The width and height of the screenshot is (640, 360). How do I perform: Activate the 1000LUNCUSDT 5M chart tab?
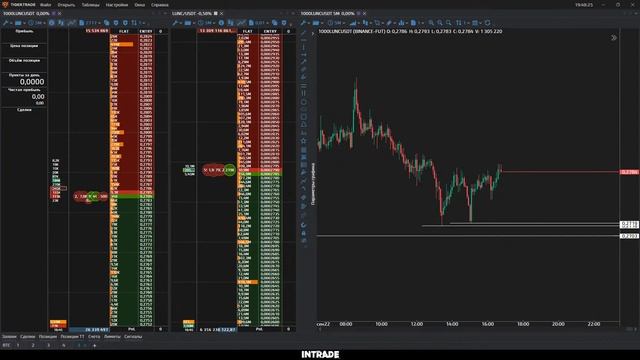pos(327,13)
